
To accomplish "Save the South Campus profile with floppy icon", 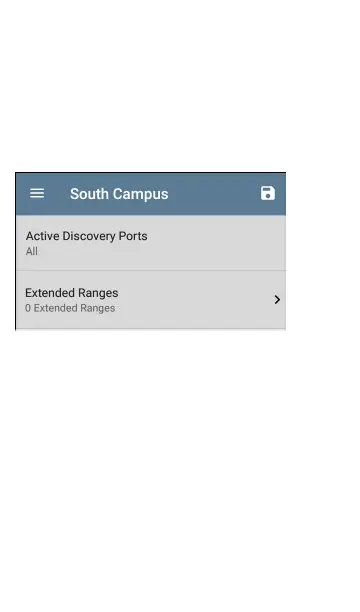I will (268, 193).
